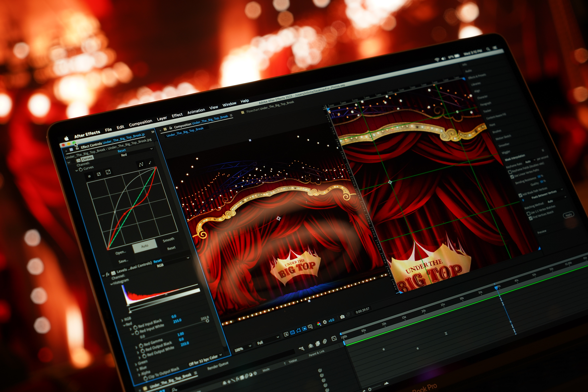Click the first parent pick whip spiral
This screenshot has width=588, height=392.
[x=320, y=370]
